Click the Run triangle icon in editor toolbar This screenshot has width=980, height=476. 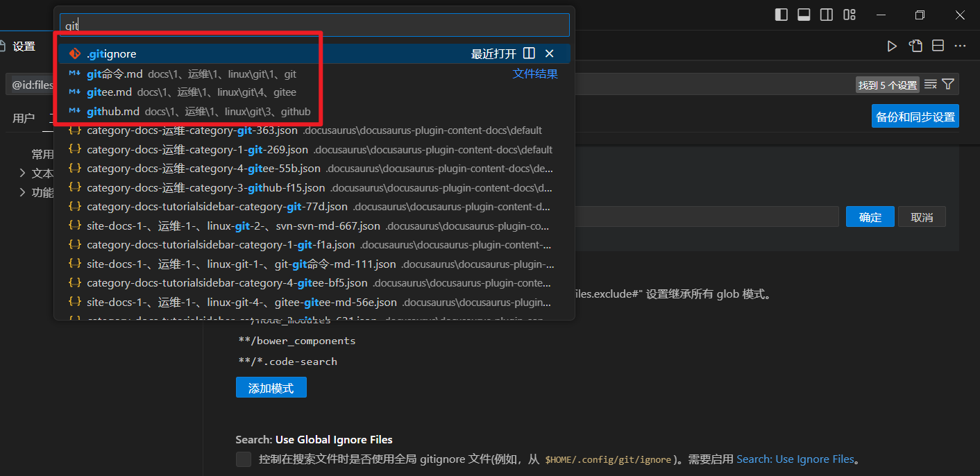pyautogui.click(x=892, y=46)
